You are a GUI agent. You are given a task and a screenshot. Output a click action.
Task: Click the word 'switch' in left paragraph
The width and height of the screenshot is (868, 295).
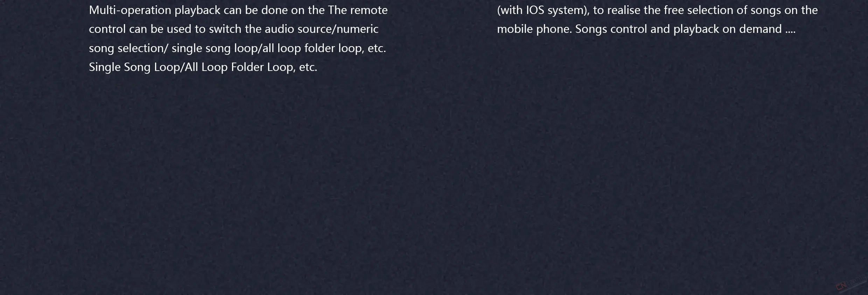pos(225,29)
